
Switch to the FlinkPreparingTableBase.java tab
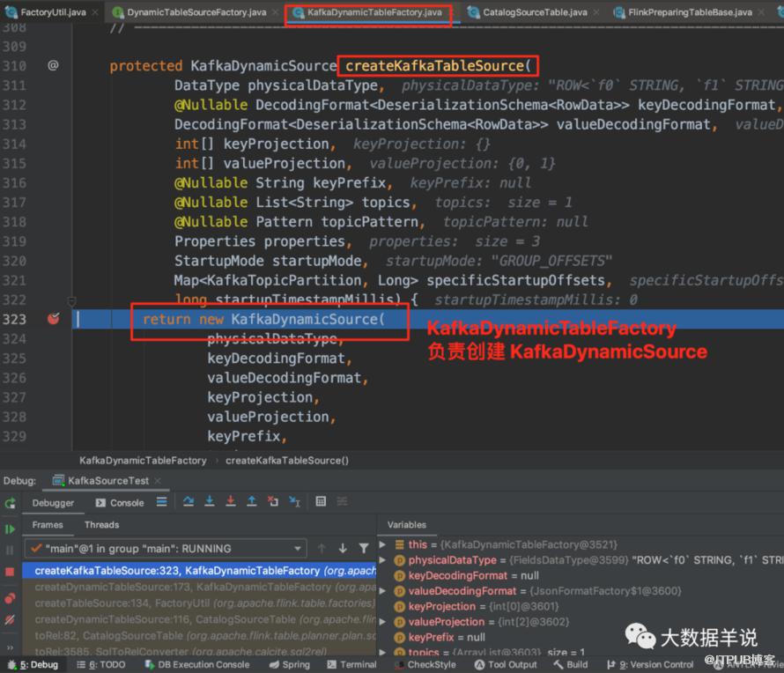(x=690, y=12)
